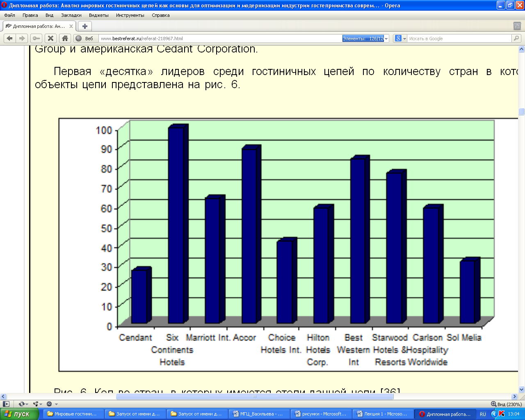Click the vertical scrollbar thumb
The height and width of the screenshot is (420, 525).
click(522, 112)
